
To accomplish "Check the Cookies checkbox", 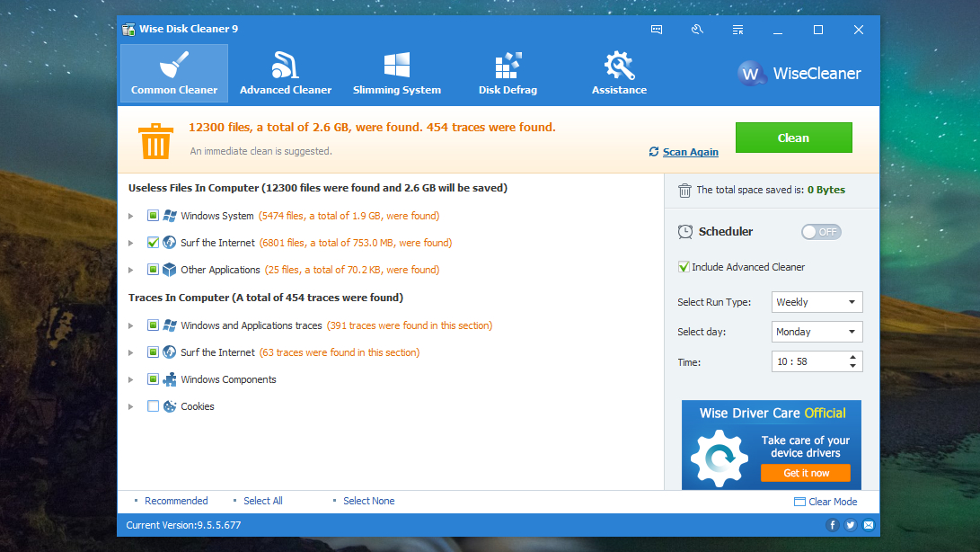I will pyautogui.click(x=153, y=406).
